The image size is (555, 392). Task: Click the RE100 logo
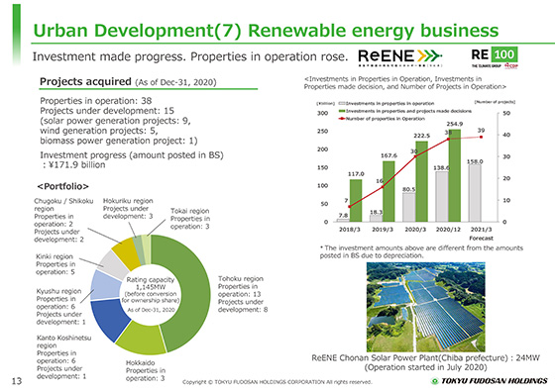click(495, 57)
